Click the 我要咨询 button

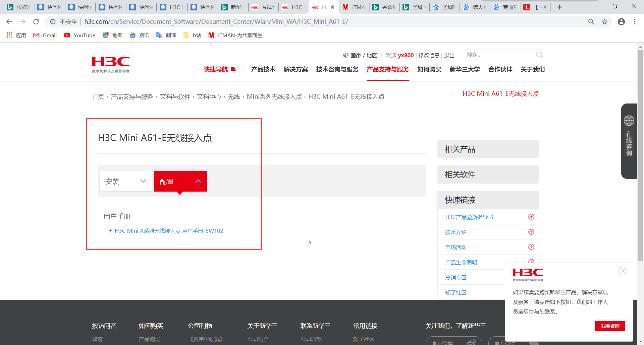coord(610,326)
